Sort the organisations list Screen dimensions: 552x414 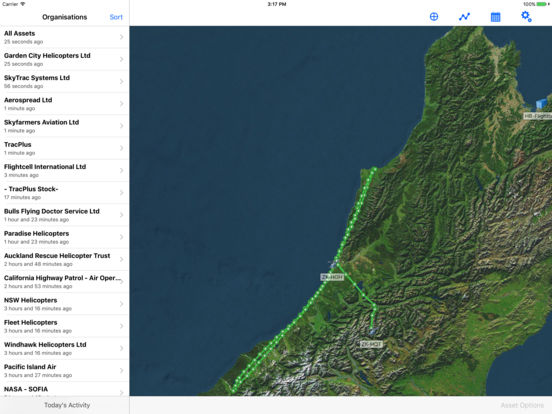[116, 17]
